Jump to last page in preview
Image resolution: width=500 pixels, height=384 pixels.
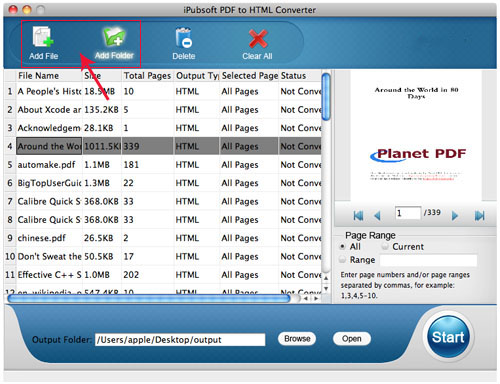point(479,216)
